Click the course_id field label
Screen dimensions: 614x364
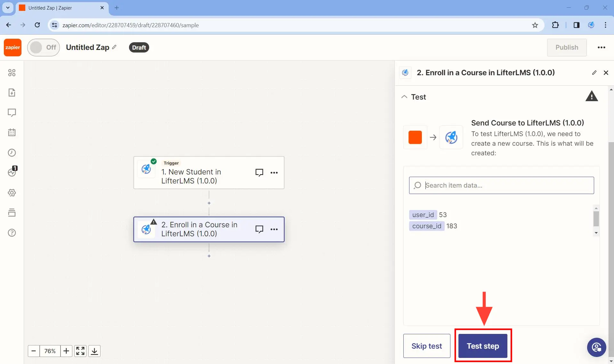(427, 226)
